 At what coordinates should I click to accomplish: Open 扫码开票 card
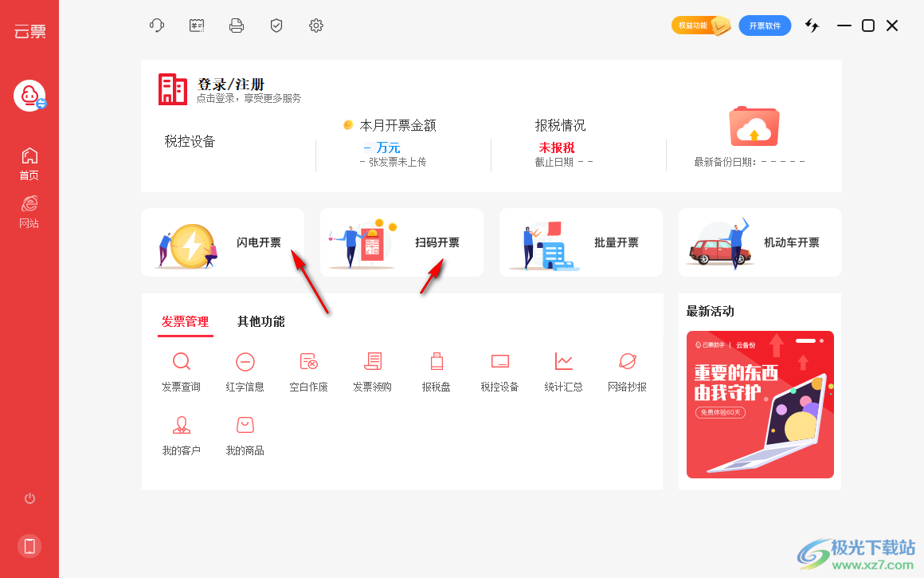coord(402,242)
